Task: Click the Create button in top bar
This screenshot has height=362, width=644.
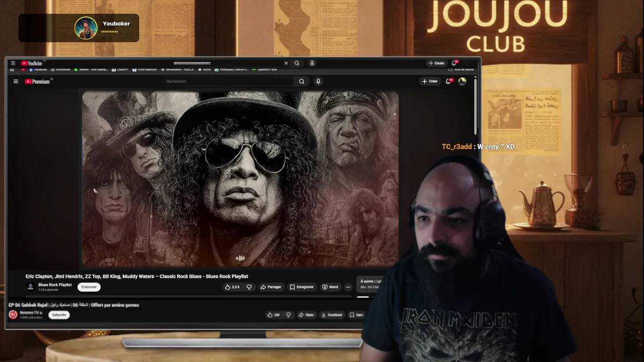Action: coord(436,63)
